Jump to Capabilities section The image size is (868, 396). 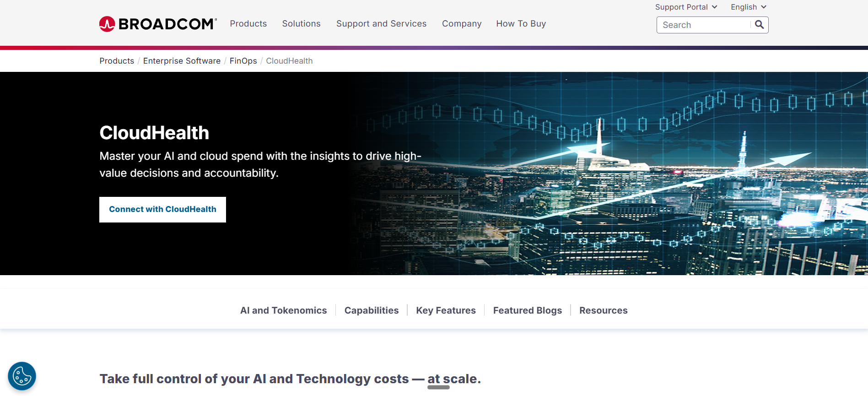tap(372, 310)
